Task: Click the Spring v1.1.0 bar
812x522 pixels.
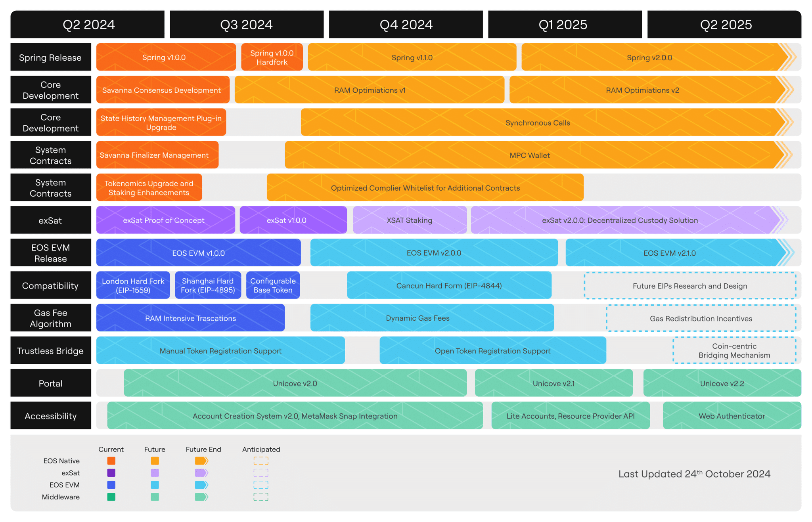Action: pyautogui.click(x=412, y=57)
